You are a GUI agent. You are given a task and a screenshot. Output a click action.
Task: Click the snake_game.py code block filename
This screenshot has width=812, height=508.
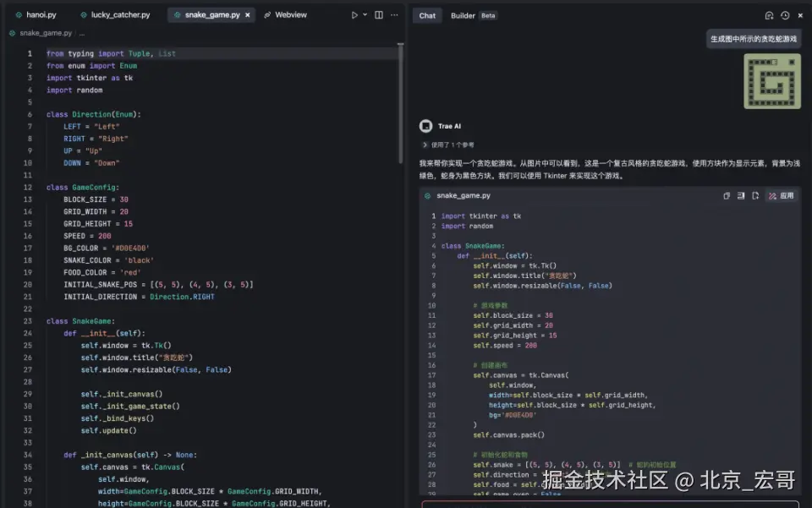point(463,195)
